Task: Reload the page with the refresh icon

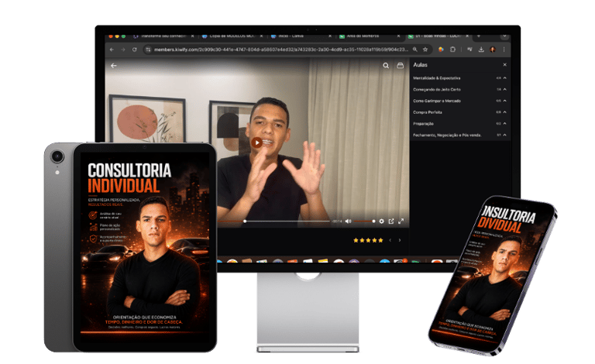Action: [x=134, y=50]
